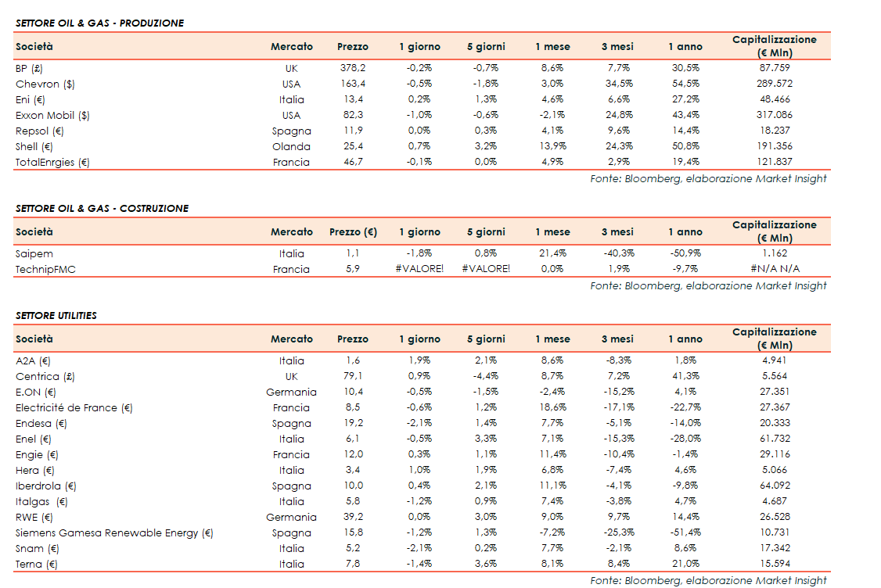This screenshot has height=588, width=881.
Task: Click the 'SETTORE UTILITIES' section title
Action: 56,316
